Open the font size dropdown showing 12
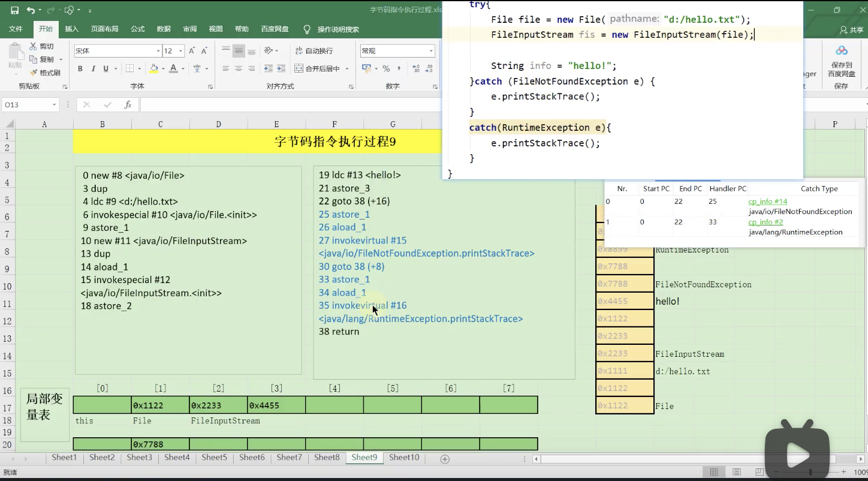 180,51
